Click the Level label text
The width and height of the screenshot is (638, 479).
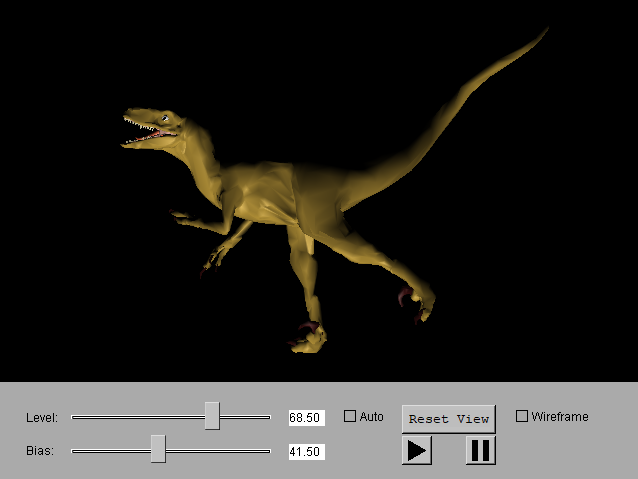[x=42, y=418]
